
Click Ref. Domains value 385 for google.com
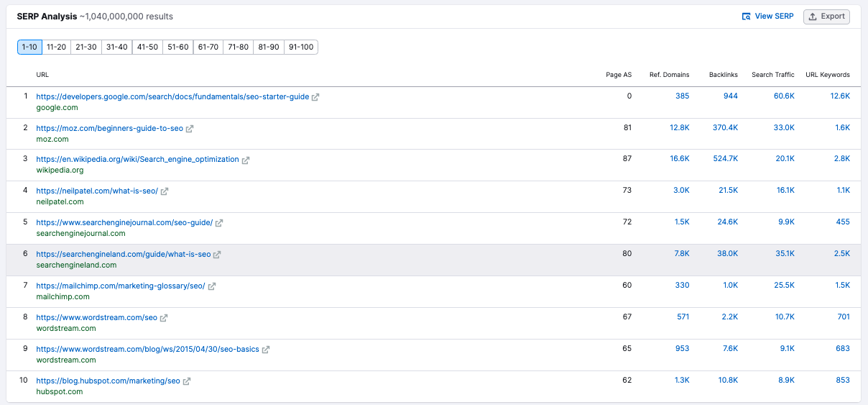(x=682, y=96)
